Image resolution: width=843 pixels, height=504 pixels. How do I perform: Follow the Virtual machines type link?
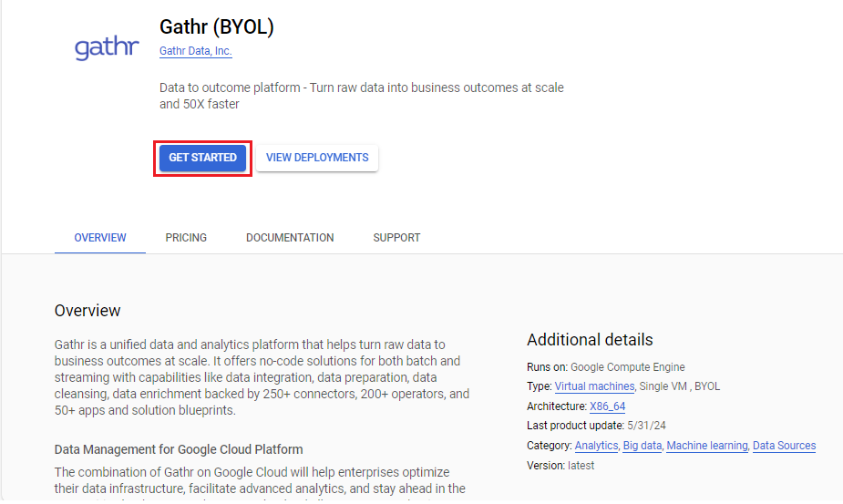[x=594, y=386]
